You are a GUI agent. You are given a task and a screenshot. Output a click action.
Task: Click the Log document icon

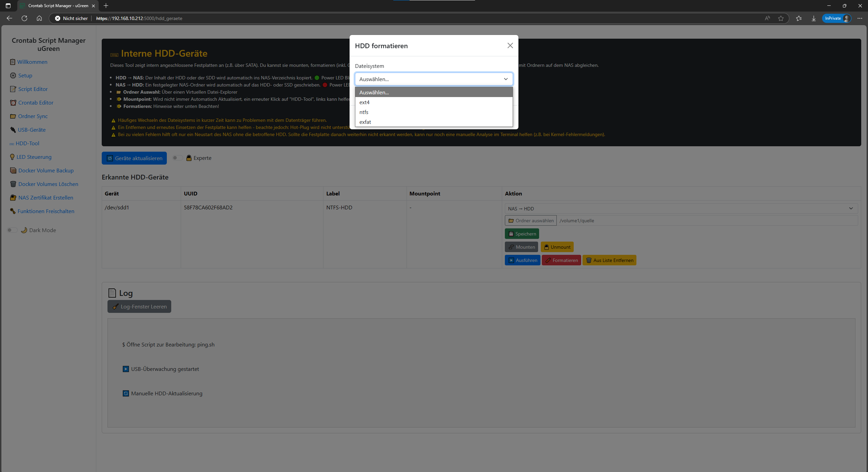coord(112,293)
